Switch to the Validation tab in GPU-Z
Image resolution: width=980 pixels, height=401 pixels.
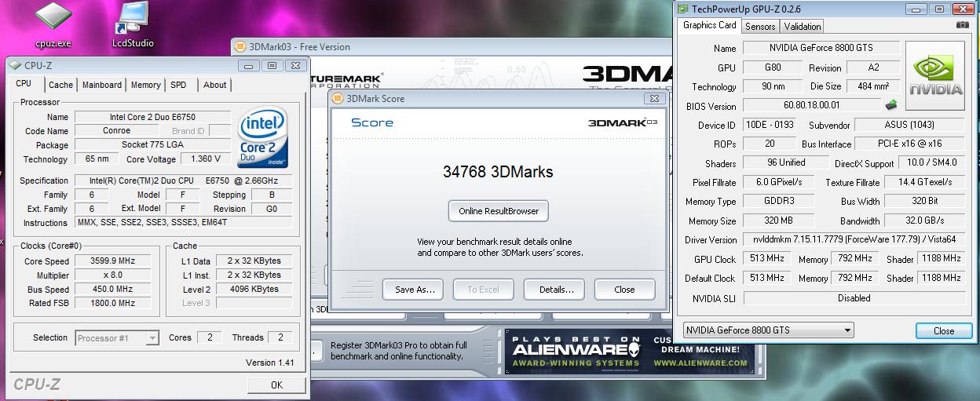[803, 27]
